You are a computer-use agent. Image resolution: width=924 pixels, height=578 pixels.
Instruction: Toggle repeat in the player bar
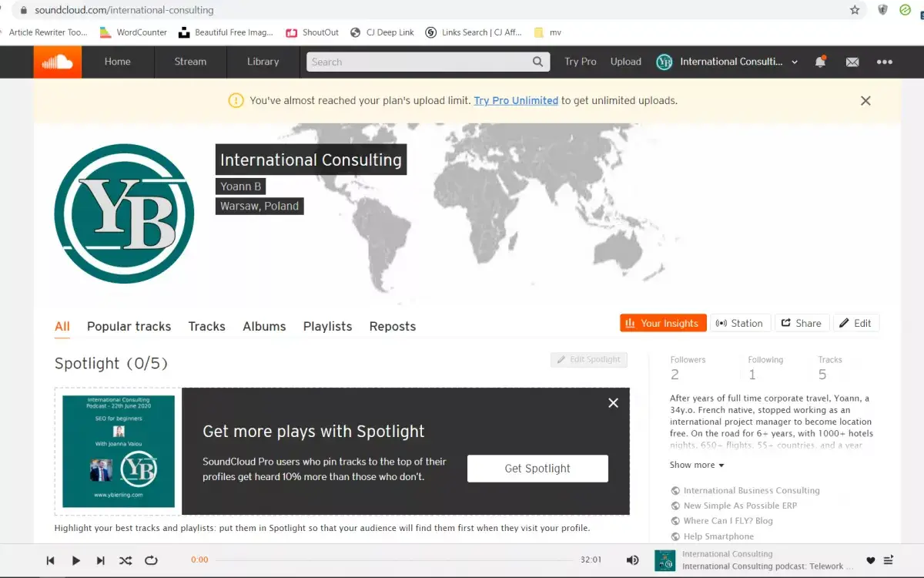coord(151,560)
